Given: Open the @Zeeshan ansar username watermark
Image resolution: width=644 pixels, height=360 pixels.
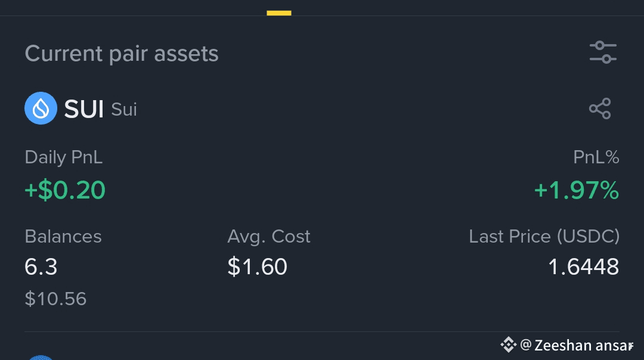Looking at the screenshot, I should coord(576,345).
